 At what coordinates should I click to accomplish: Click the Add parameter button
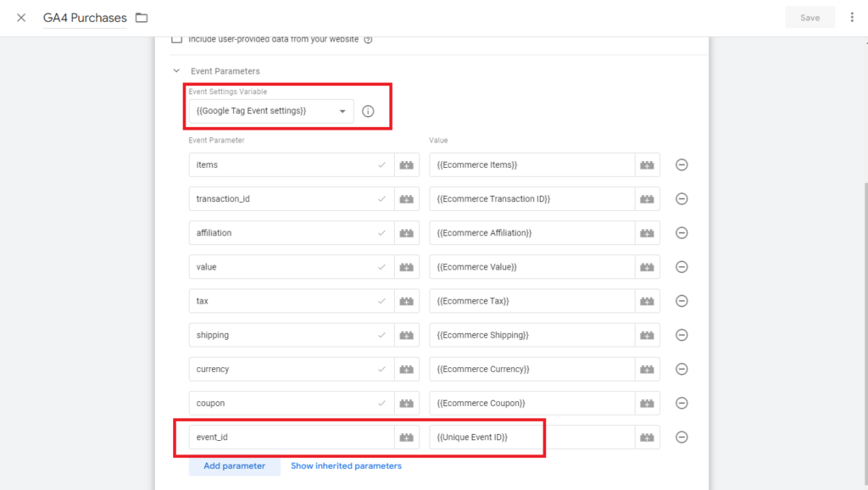click(x=234, y=465)
